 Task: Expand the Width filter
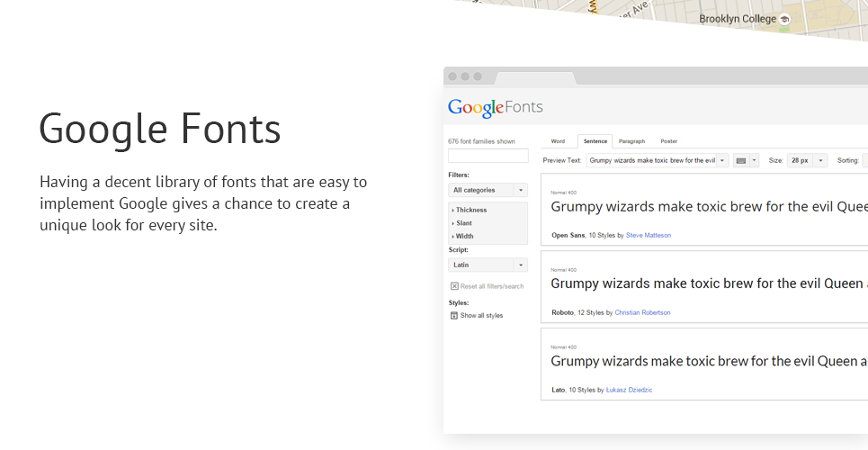click(x=463, y=236)
